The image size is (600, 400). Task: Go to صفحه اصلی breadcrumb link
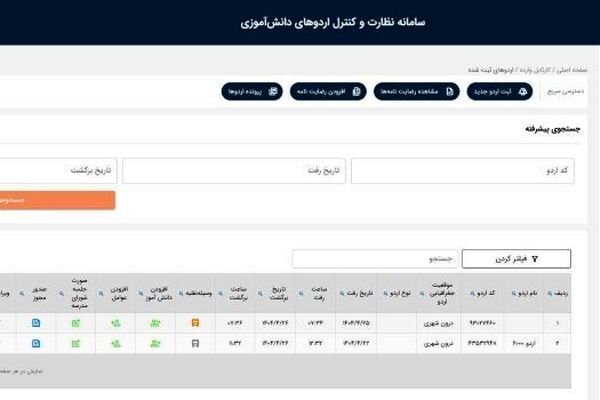(572, 70)
